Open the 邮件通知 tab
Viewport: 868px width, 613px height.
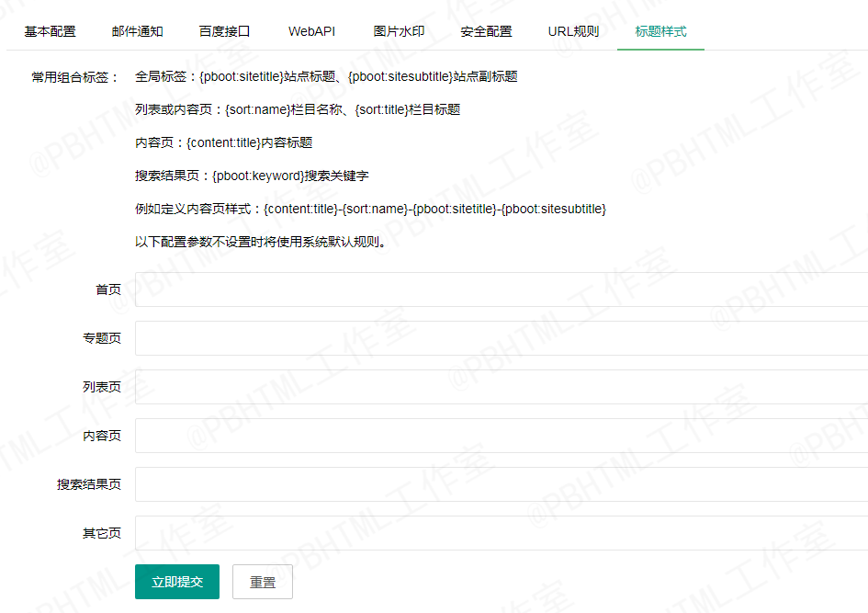click(138, 31)
